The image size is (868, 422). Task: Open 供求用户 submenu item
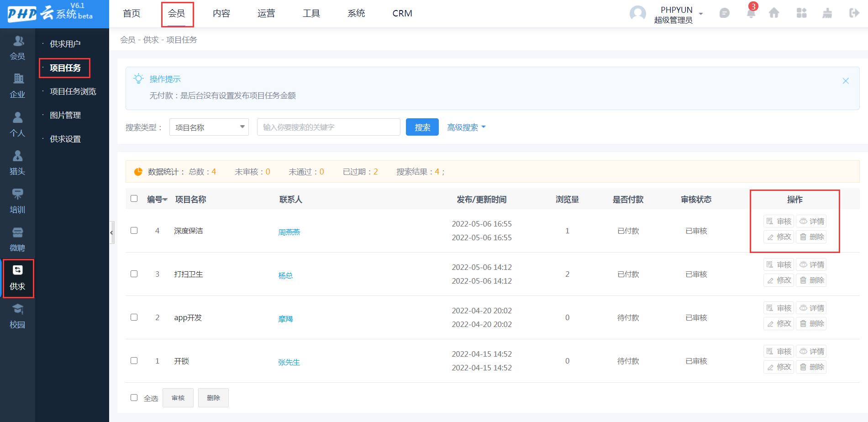pyautogui.click(x=65, y=44)
